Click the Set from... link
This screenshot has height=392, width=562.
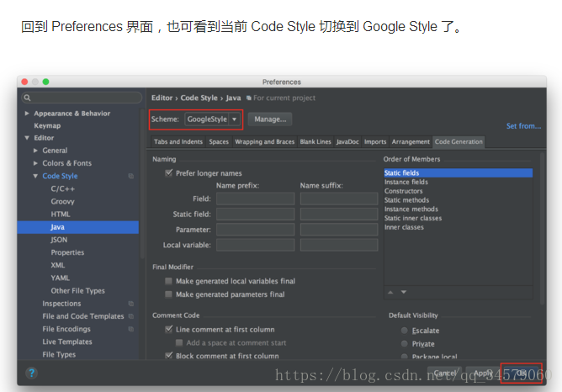pyautogui.click(x=523, y=126)
